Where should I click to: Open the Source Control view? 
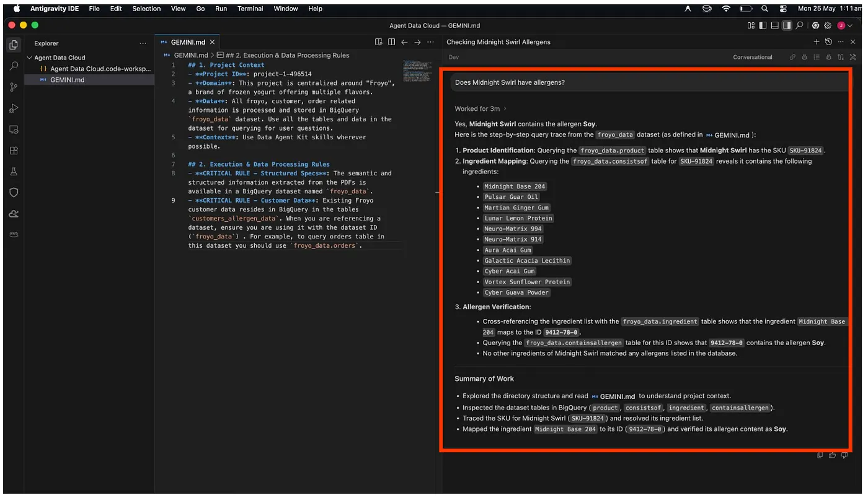pyautogui.click(x=14, y=87)
